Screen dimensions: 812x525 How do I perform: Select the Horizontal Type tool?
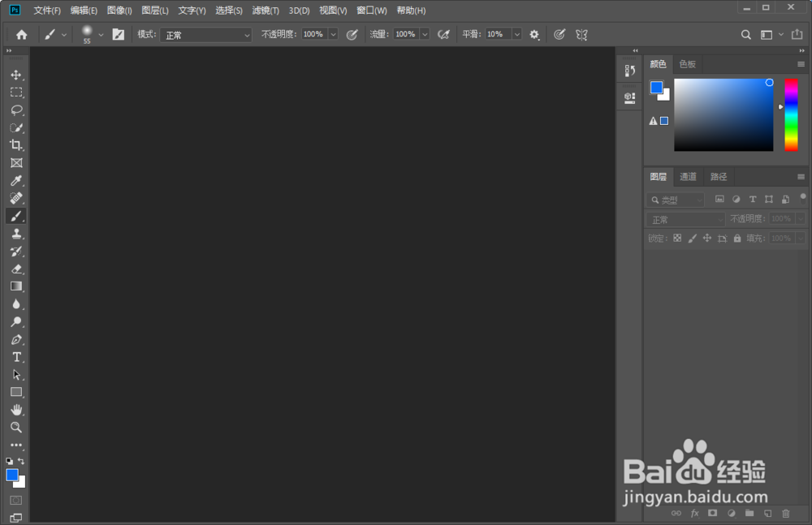tap(16, 357)
